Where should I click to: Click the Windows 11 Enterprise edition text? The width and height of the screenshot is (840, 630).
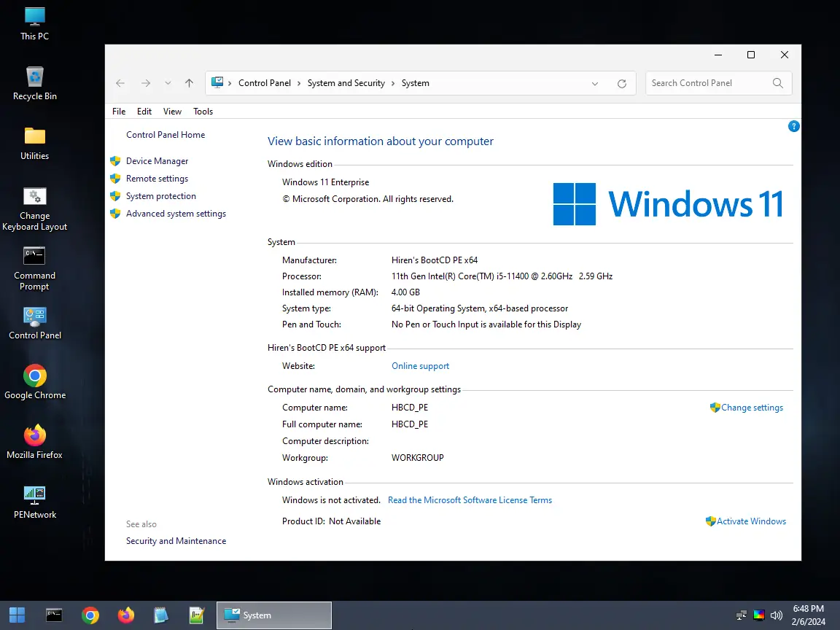pyautogui.click(x=326, y=182)
